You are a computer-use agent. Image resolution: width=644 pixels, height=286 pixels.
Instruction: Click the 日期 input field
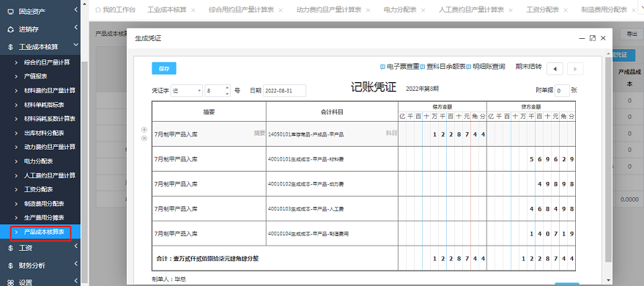pyautogui.click(x=284, y=91)
